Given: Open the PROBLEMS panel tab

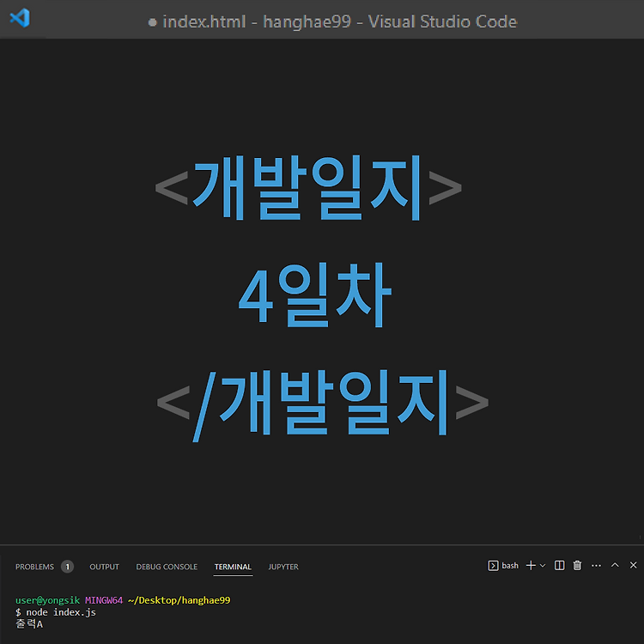Looking at the screenshot, I should point(34,567).
